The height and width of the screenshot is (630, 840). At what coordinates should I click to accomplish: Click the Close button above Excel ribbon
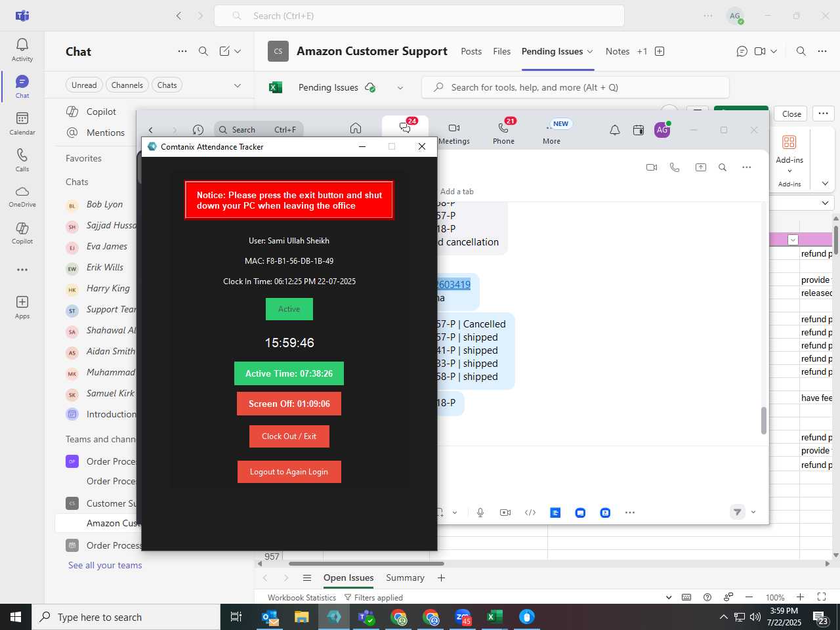coord(791,114)
